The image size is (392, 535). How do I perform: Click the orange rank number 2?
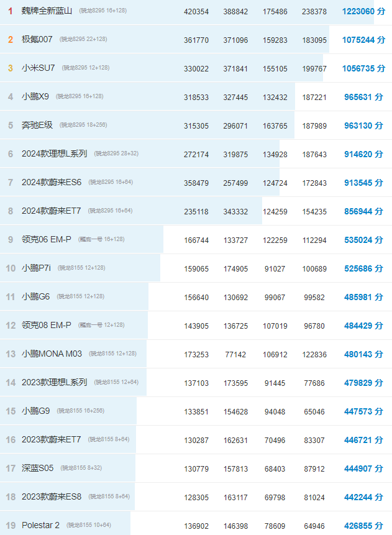tap(11, 40)
